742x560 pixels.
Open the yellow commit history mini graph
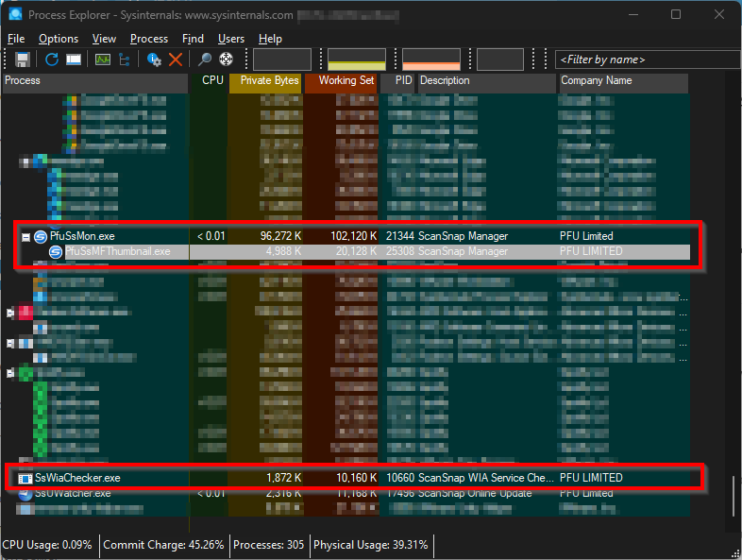tap(356, 59)
